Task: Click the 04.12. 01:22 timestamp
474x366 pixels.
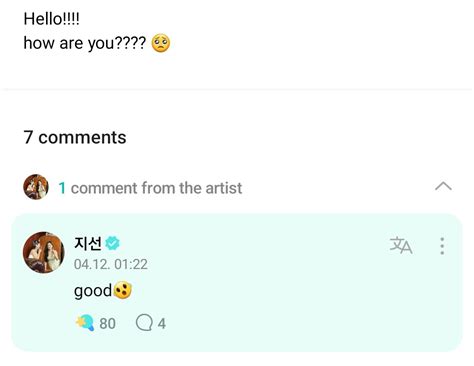Action: (111, 264)
